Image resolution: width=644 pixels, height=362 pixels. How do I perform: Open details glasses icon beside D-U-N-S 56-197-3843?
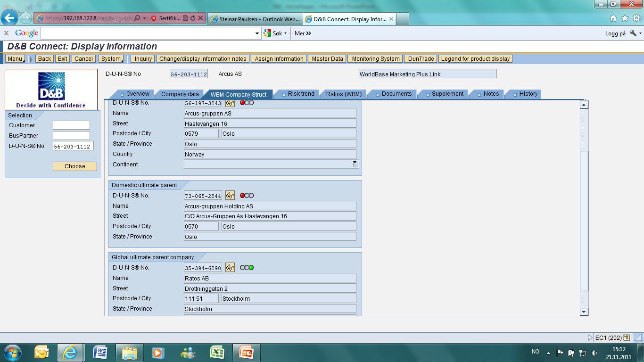click(230, 103)
